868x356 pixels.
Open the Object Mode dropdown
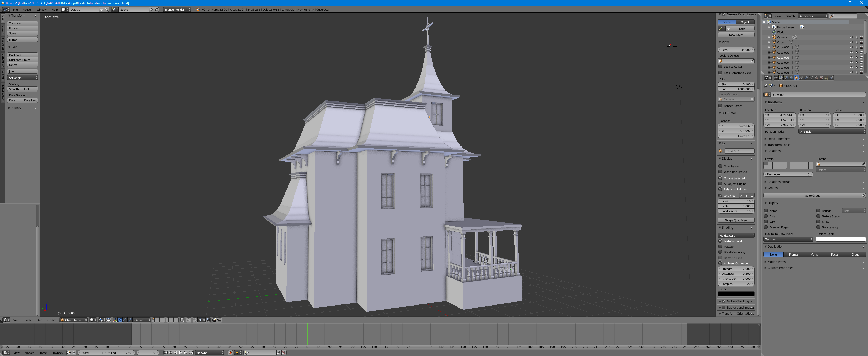click(73, 320)
